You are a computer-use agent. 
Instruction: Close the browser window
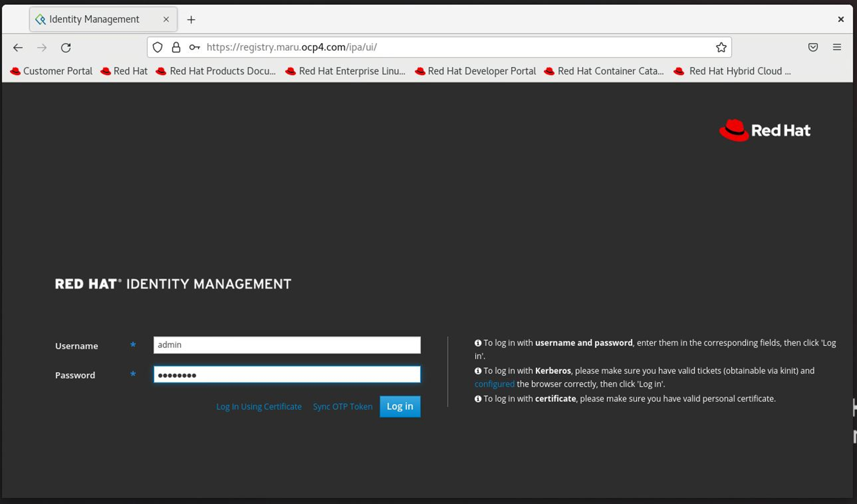[x=841, y=20]
